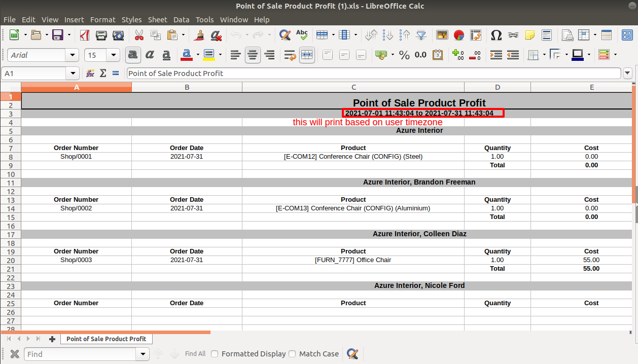Toggle print preview
Image resolution: width=638 pixels, height=364 pixels.
[118, 35]
